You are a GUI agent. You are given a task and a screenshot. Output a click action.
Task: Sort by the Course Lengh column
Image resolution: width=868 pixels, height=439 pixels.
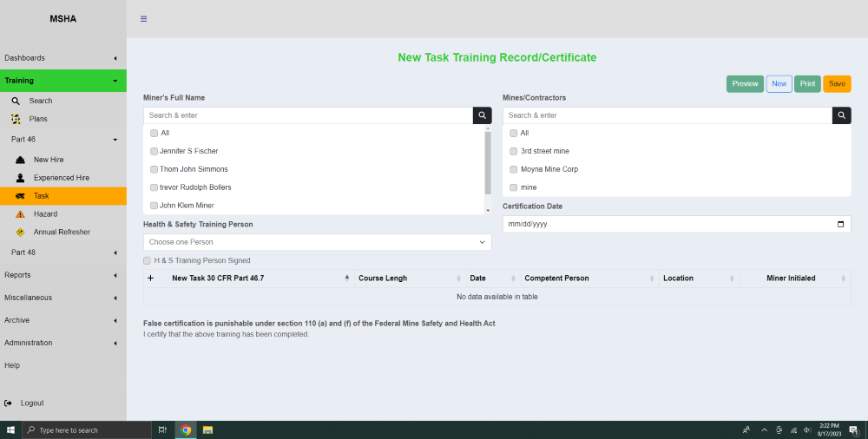pos(411,278)
